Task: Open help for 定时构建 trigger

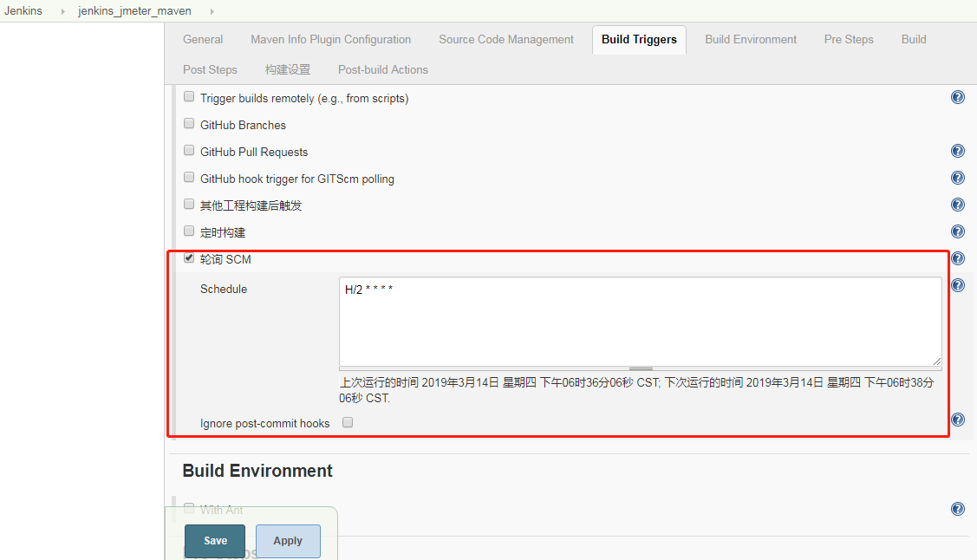Action: tap(957, 231)
